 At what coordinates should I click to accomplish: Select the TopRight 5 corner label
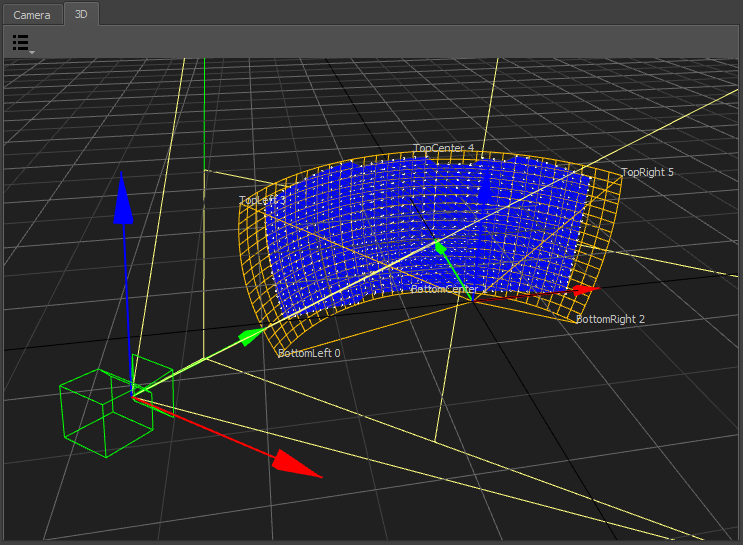tap(647, 173)
